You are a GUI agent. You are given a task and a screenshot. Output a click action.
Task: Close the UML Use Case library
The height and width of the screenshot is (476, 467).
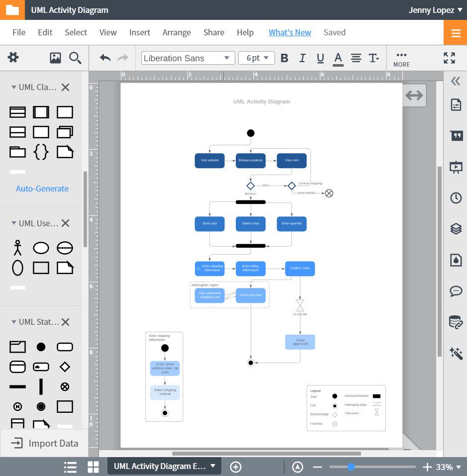tap(65, 223)
